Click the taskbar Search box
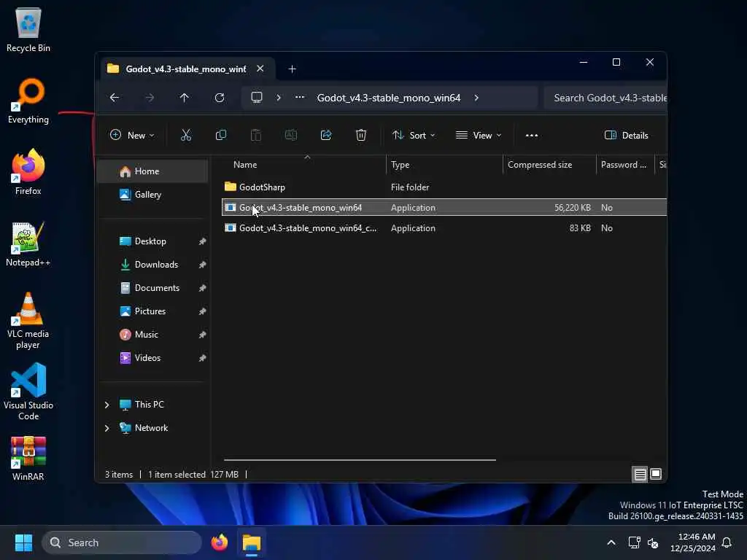This screenshot has width=747, height=560. [x=122, y=542]
